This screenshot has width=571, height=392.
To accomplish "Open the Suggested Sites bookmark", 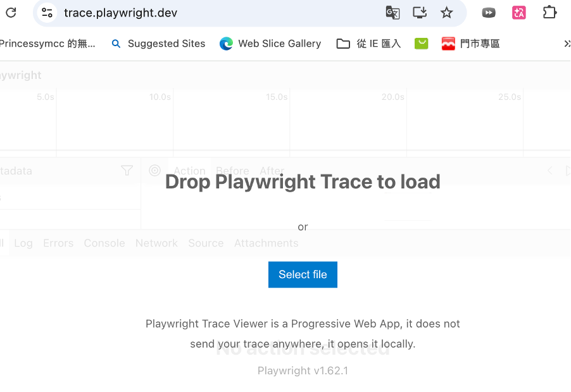I will (158, 44).
